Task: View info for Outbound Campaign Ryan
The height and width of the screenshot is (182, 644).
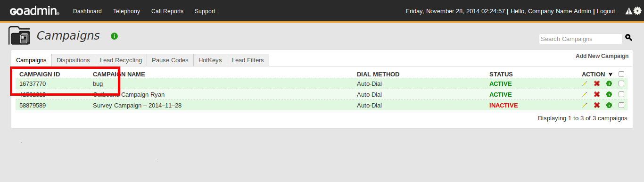Action: coord(609,94)
